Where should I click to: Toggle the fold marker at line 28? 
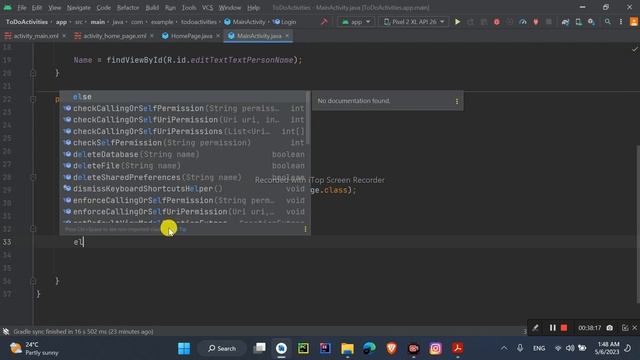[x=33, y=177]
